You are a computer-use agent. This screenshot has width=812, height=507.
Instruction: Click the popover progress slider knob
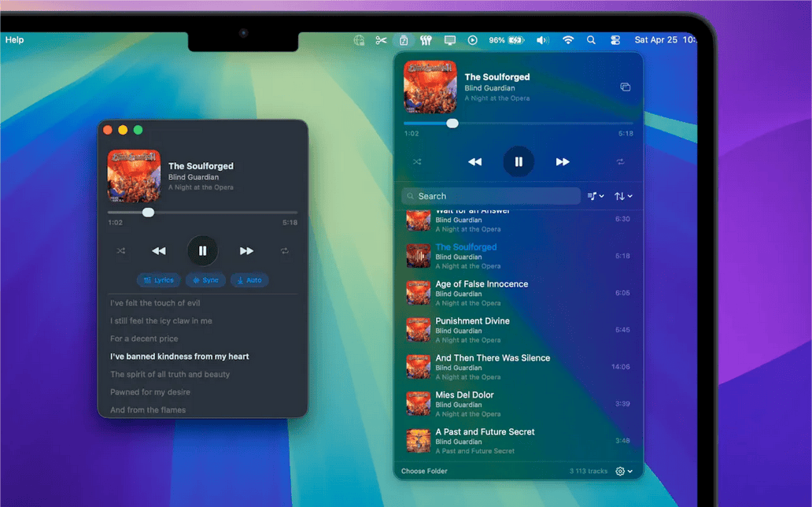(x=452, y=124)
